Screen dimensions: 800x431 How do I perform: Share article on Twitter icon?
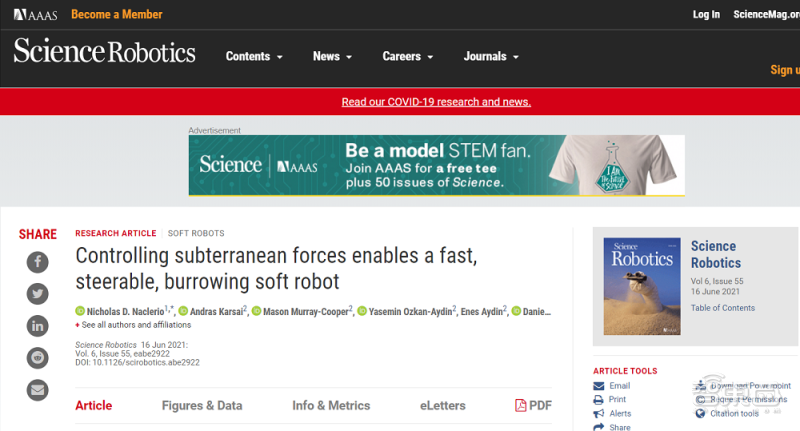38,294
